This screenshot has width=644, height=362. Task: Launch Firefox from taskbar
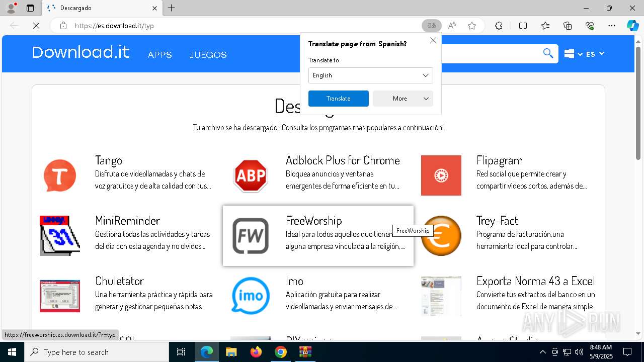(x=256, y=352)
